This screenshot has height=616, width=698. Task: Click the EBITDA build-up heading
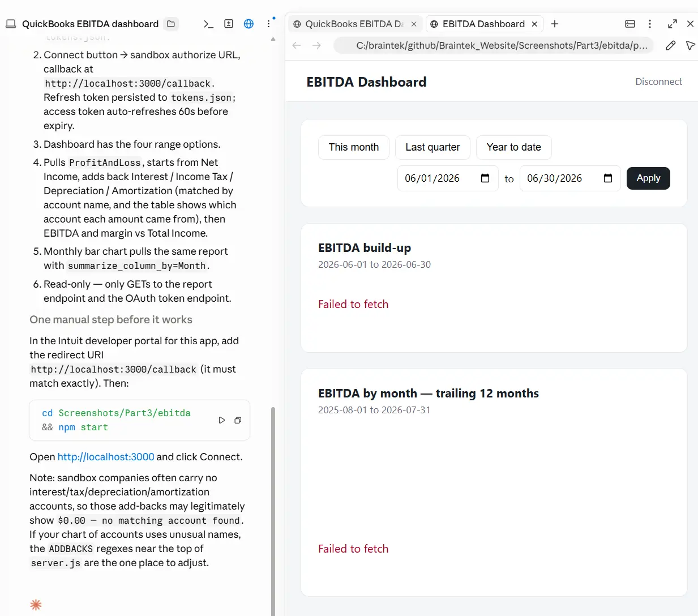(365, 248)
